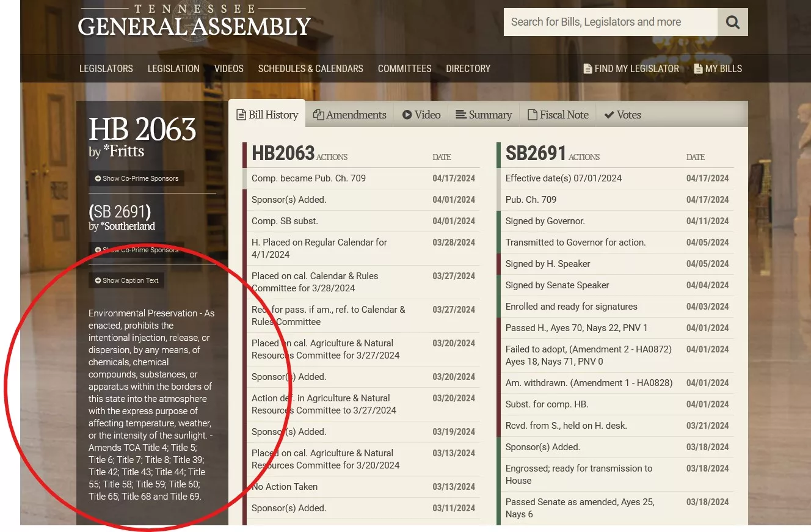Click the Southerland sponsor name link
Viewport: 811px width, 532px height.
coord(130,226)
